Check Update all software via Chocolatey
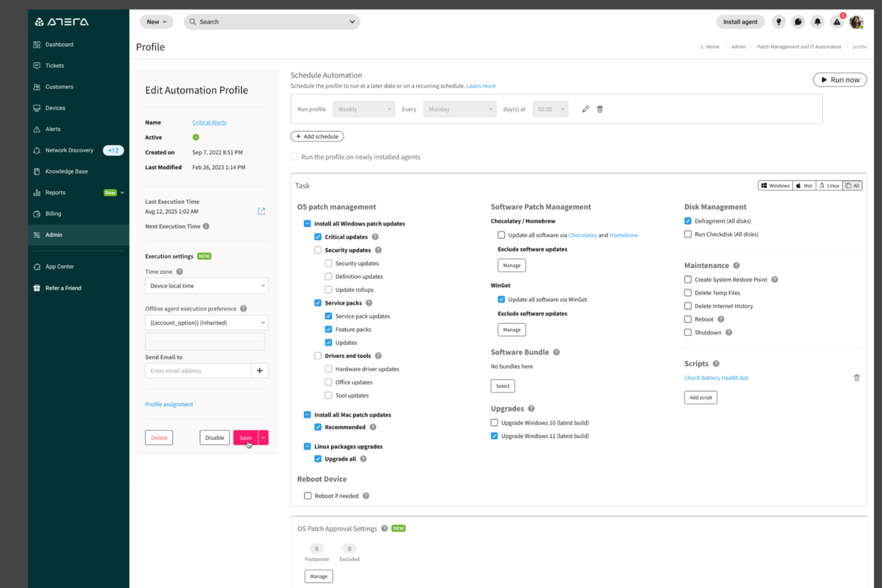 tap(501, 235)
